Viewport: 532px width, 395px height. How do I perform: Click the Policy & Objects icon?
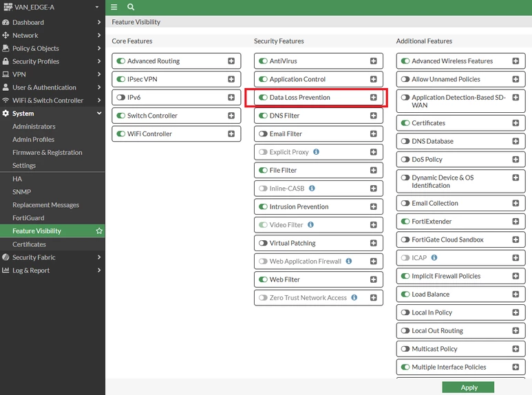tap(6, 48)
